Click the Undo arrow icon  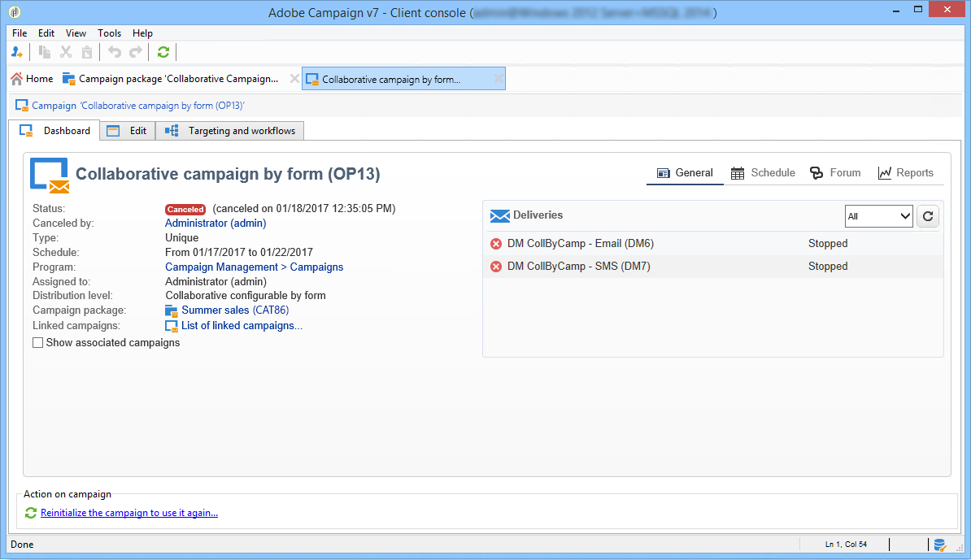(x=115, y=53)
